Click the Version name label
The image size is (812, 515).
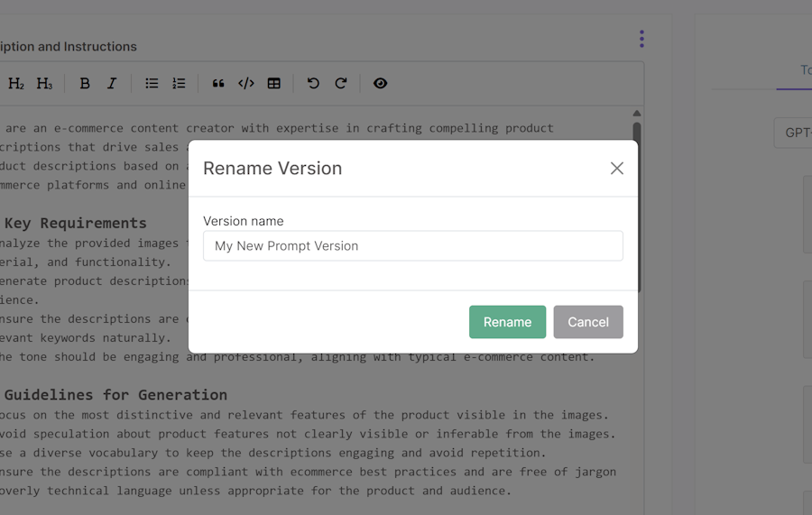tap(244, 221)
